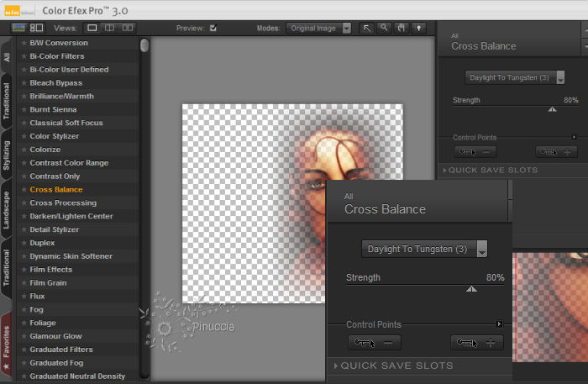Select the Graduated Fog filter

(56, 363)
